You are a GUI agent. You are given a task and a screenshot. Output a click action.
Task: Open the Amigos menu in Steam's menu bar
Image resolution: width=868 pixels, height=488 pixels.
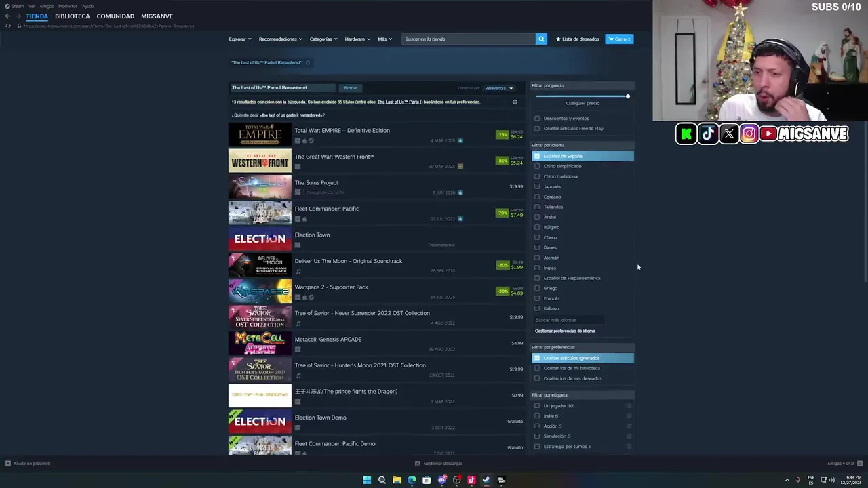tap(46, 6)
